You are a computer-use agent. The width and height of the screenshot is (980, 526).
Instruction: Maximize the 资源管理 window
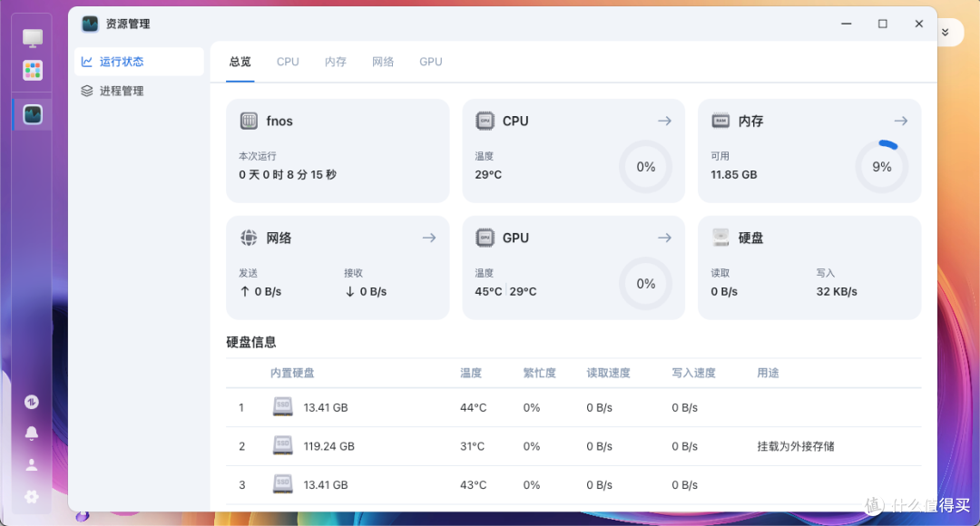coord(883,24)
